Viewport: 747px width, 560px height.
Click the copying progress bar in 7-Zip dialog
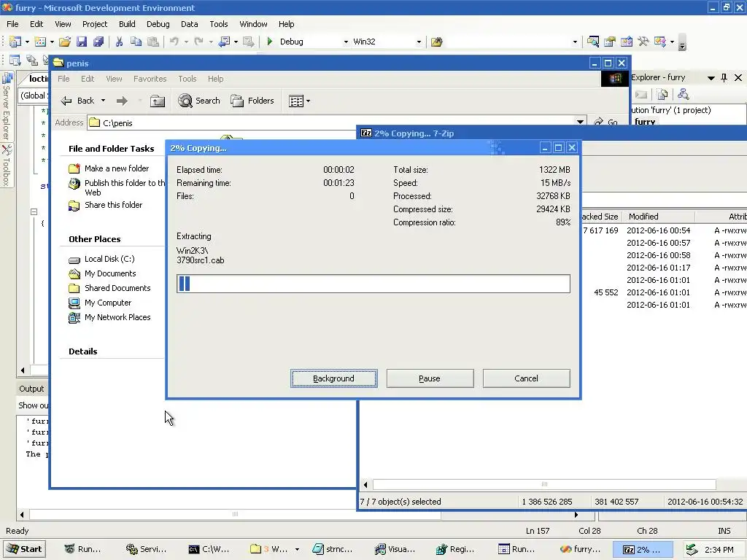(x=373, y=284)
